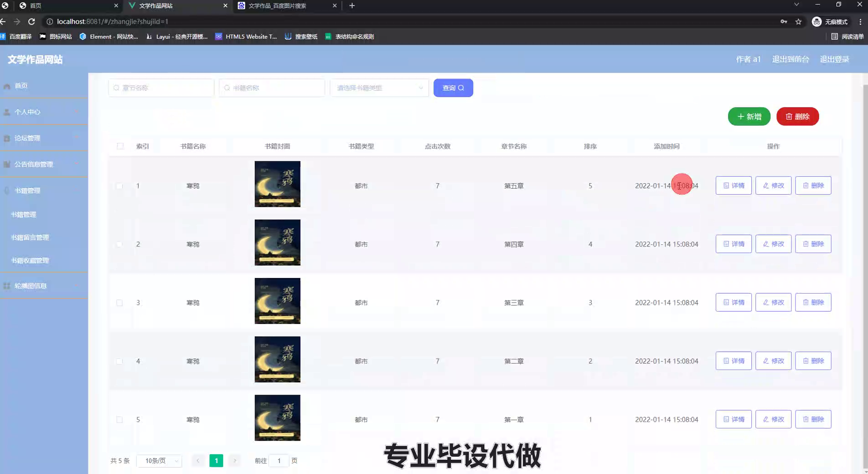Focus the 书籍名称 search field
This screenshot has height=474, width=868.
coord(272,88)
